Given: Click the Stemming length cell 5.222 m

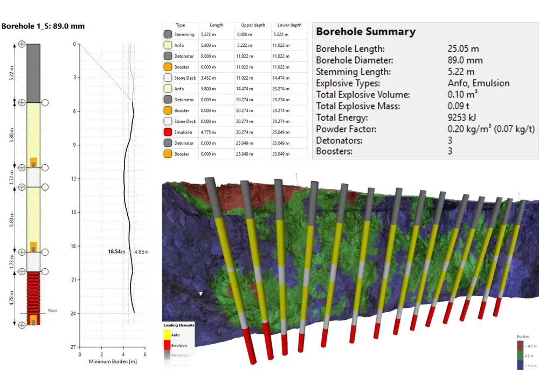Looking at the screenshot, I should point(208,34).
